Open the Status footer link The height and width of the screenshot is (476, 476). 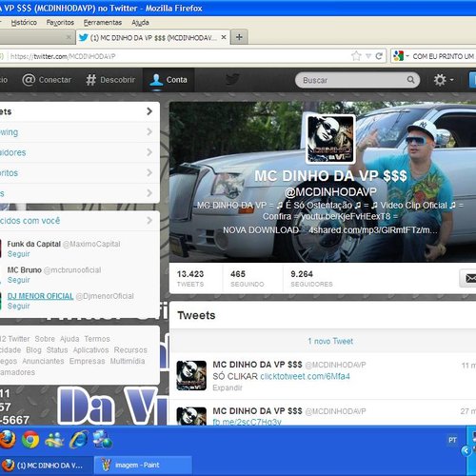[57, 350]
